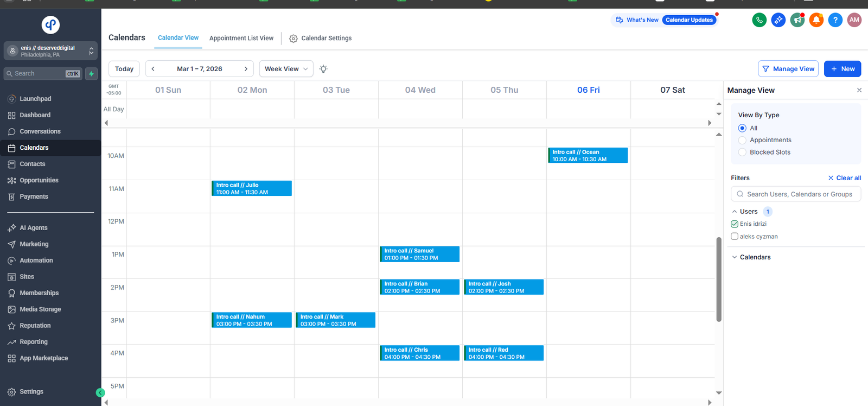Screen dimensions: 868x406
Task: Click the Clear all filters link
Action: [x=845, y=178]
